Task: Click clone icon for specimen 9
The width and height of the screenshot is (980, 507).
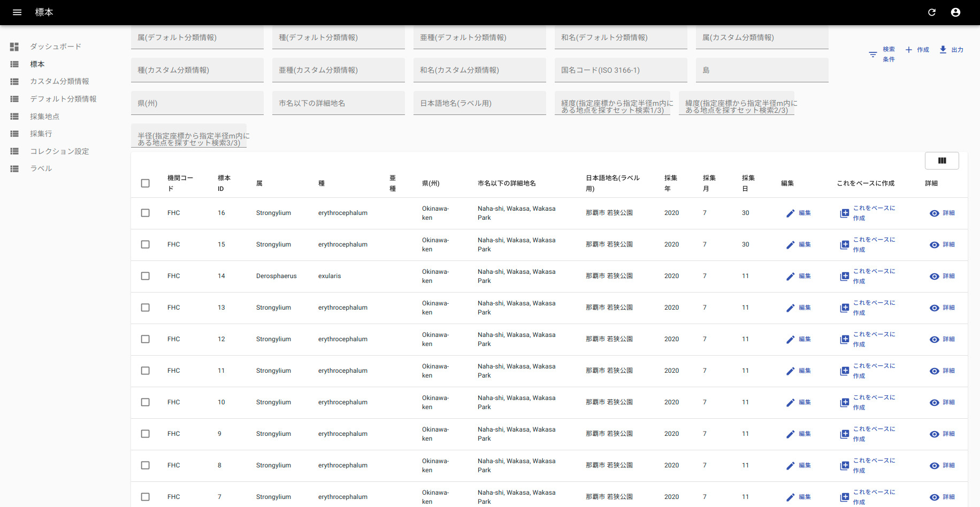Action: [x=845, y=434]
